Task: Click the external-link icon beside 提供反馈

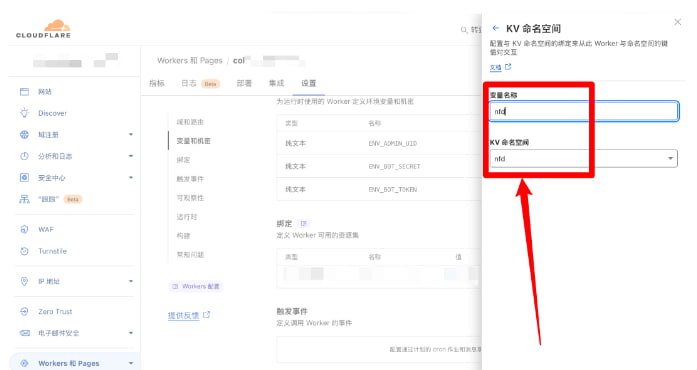Action: tap(206, 314)
